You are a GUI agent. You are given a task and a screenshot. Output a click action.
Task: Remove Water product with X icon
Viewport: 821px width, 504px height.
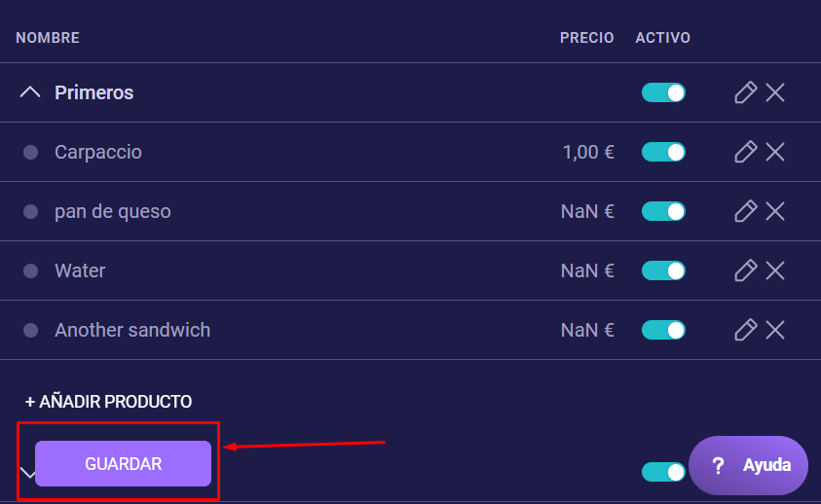pyautogui.click(x=775, y=270)
